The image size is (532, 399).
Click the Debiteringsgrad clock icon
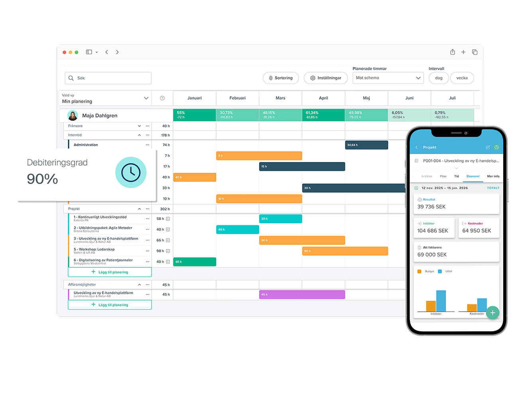(131, 172)
